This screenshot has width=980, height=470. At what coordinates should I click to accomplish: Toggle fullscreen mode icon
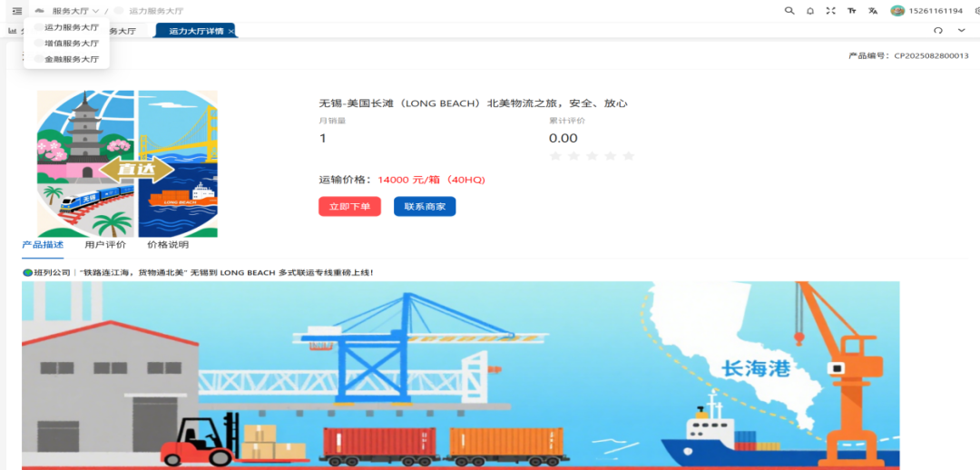tap(830, 11)
